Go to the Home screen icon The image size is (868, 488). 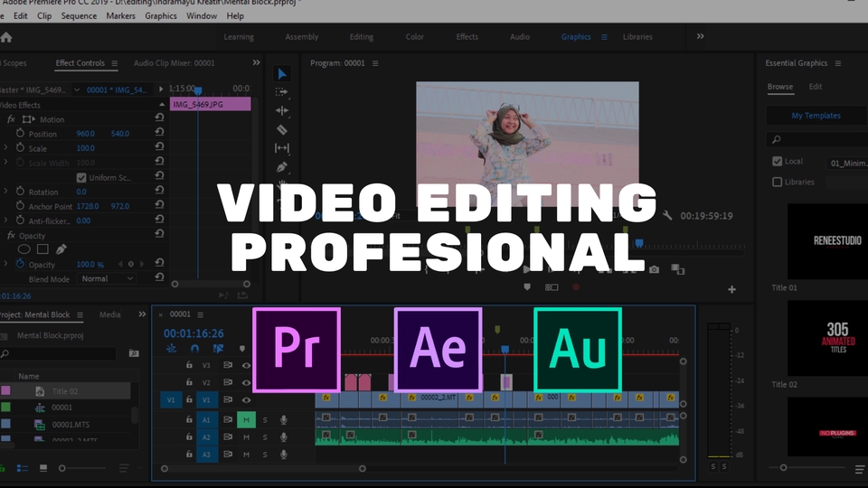pos(6,37)
